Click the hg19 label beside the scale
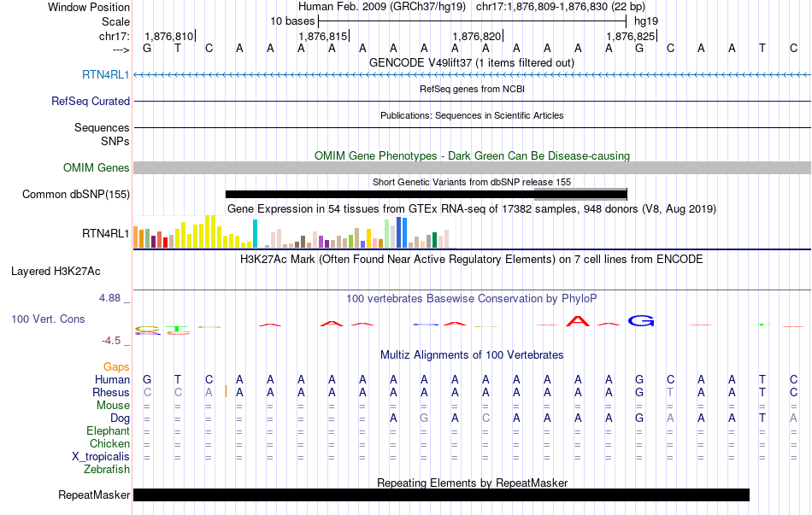Screen dimensions: 812x515 (x=646, y=21)
